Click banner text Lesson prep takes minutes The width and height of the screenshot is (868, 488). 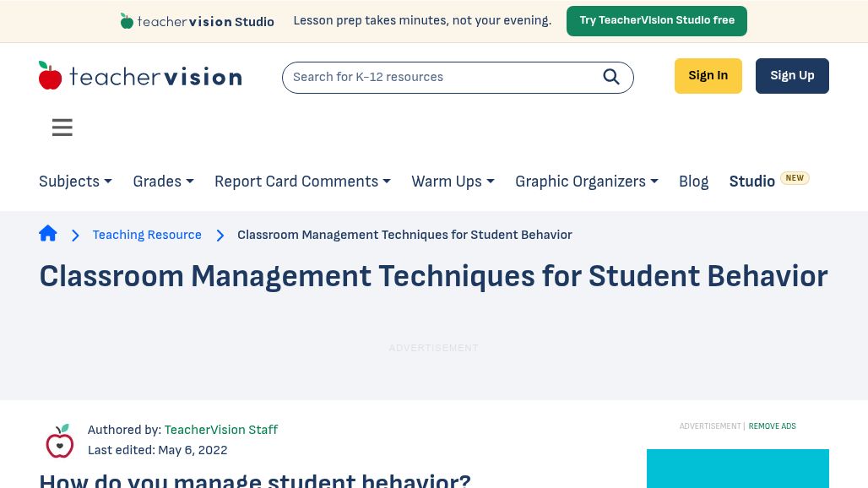422,20
